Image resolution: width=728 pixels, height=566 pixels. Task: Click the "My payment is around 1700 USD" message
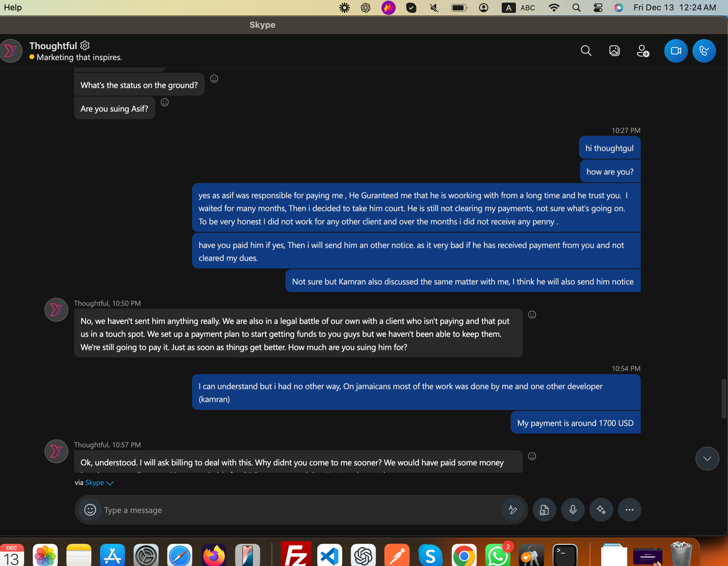(x=575, y=423)
